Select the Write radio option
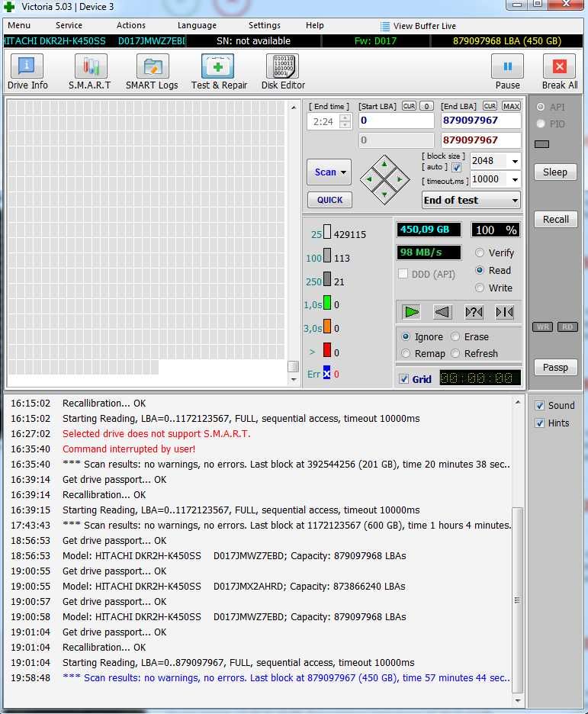 pyautogui.click(x=479, y=288)
